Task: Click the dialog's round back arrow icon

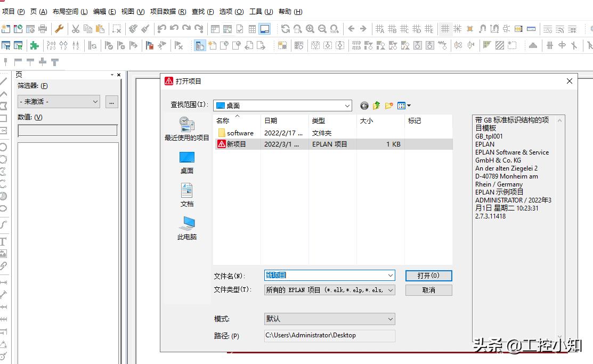Action: [364, 106]
